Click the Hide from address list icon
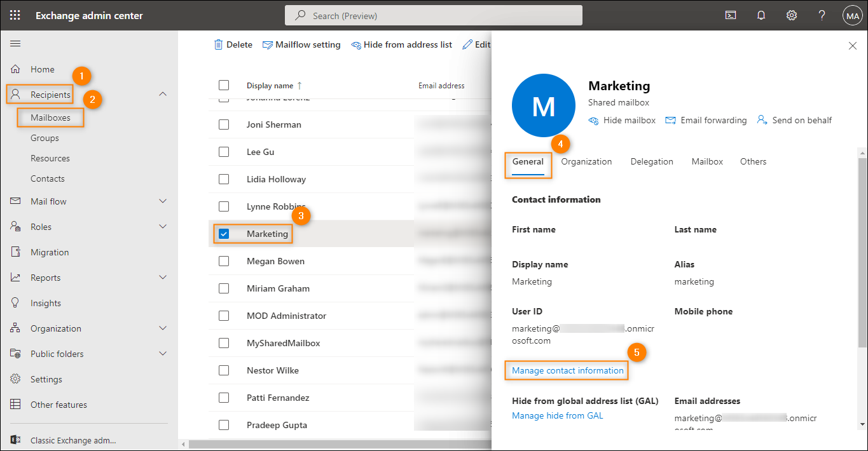 tap(356, 45)
